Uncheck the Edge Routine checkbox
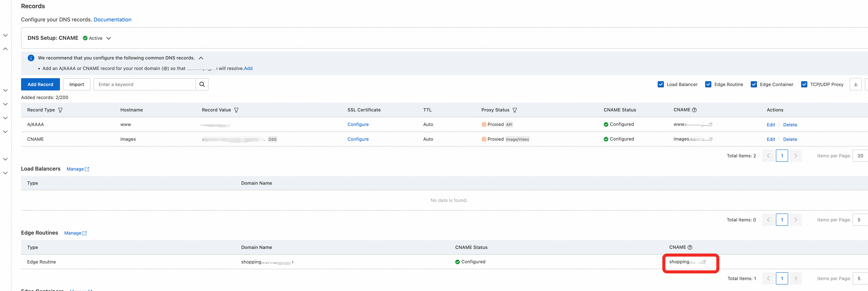 pos(708,85)
